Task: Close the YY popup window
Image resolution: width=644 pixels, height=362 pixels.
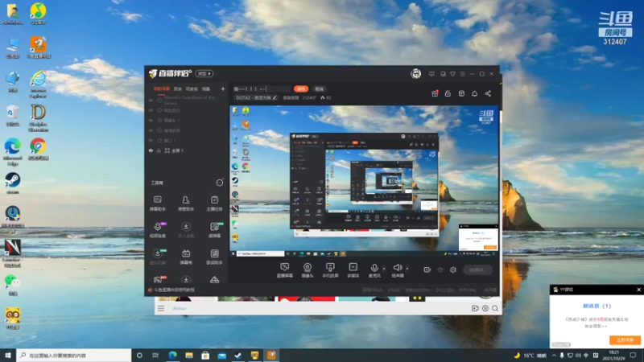Action: pyautogui.click(x=638, y=290)
